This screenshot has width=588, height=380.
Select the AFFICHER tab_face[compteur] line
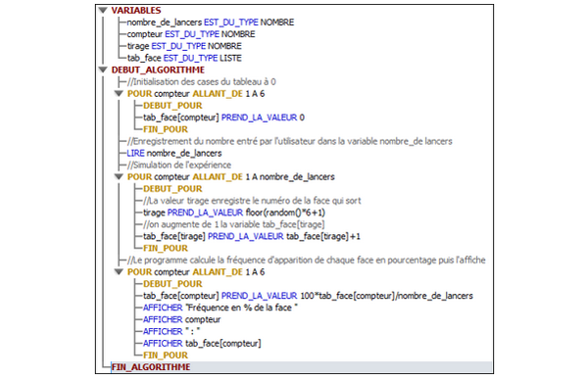click(x=202, y=344)
